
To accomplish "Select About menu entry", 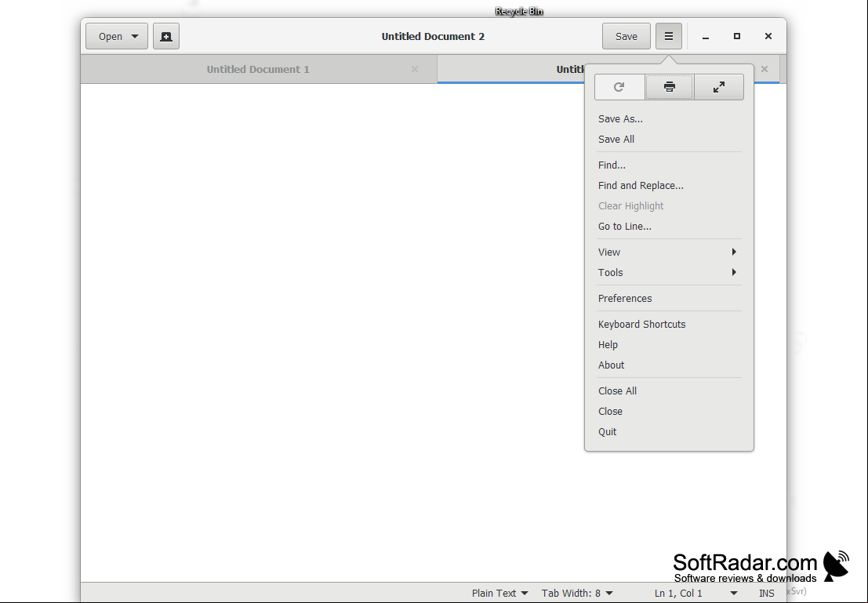I will point(670,365).
